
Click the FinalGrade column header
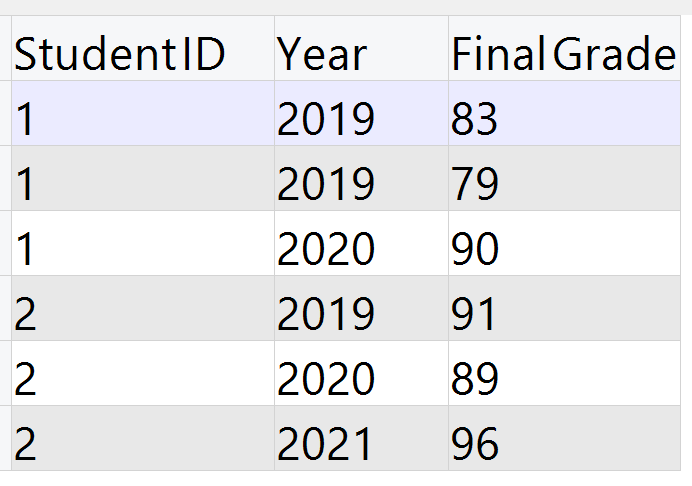pyautogui.click(x=564, y=56)
